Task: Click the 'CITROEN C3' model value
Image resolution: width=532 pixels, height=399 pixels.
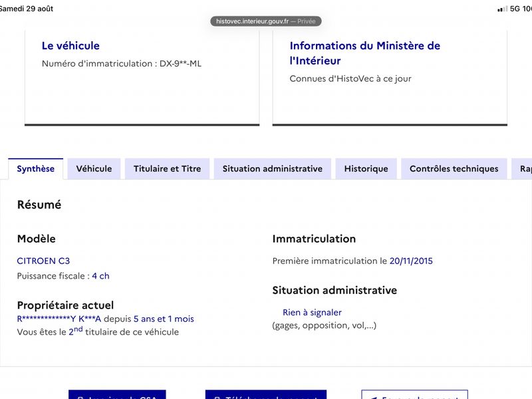Action: click(x=43, y=261)
